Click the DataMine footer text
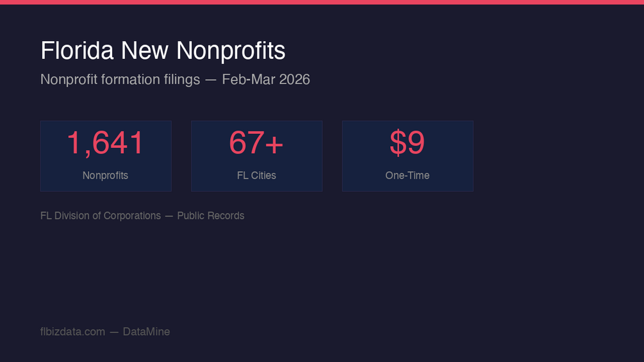Image resolution: width=644 pixels, height=362 pixels. pyautogui.click(x=146, y=332)
